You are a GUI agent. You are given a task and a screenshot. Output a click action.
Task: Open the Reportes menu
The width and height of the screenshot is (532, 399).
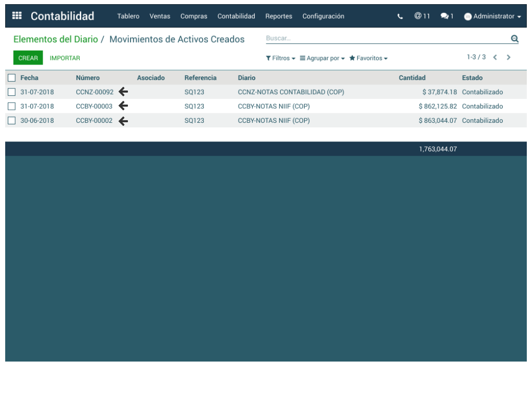[278, 17]
